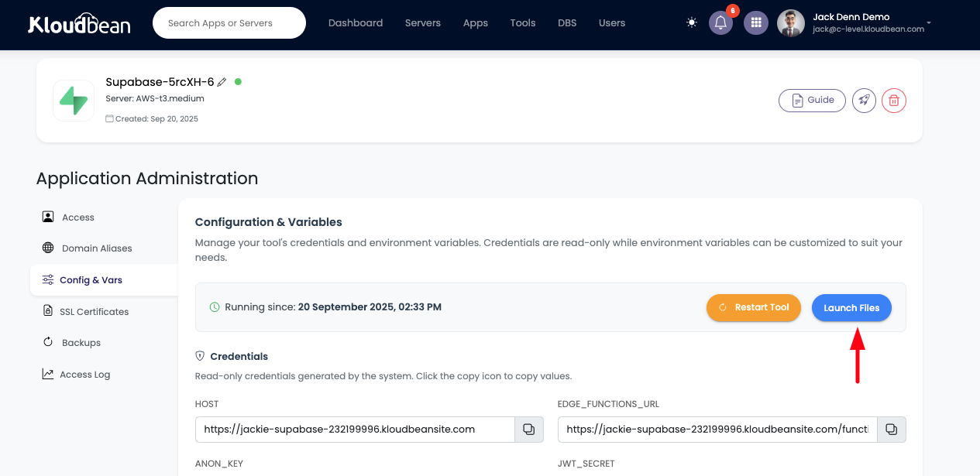Click the user profile avatar photo

(x=791, y=23)
